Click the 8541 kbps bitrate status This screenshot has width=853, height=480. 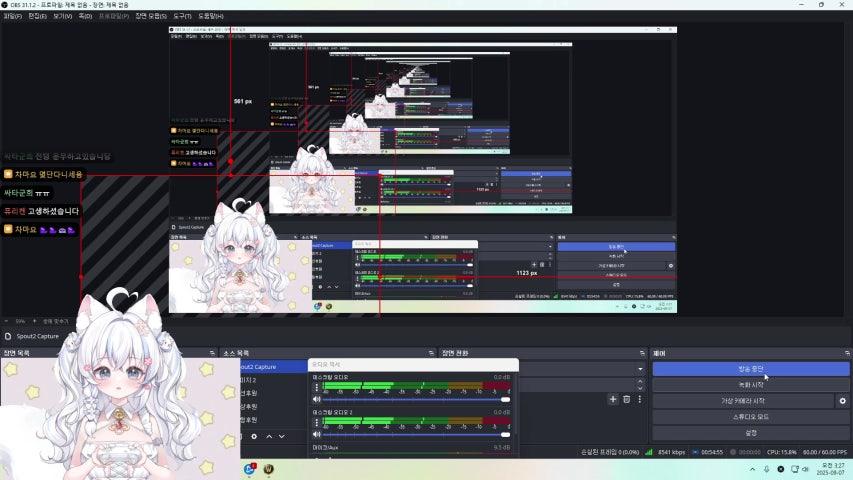(x=671, y=452)
